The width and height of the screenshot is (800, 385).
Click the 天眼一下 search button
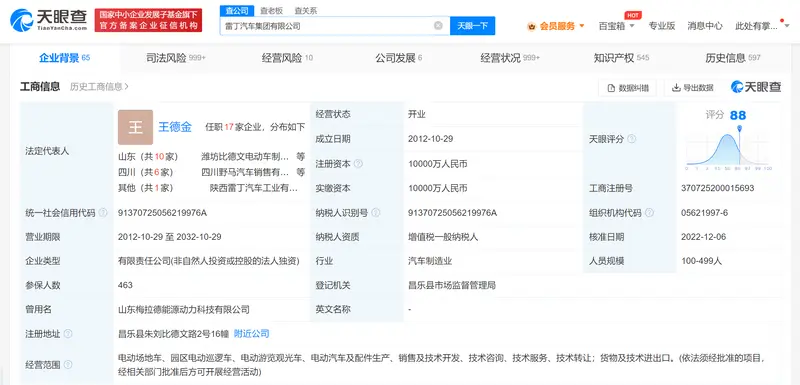point(472,25)
